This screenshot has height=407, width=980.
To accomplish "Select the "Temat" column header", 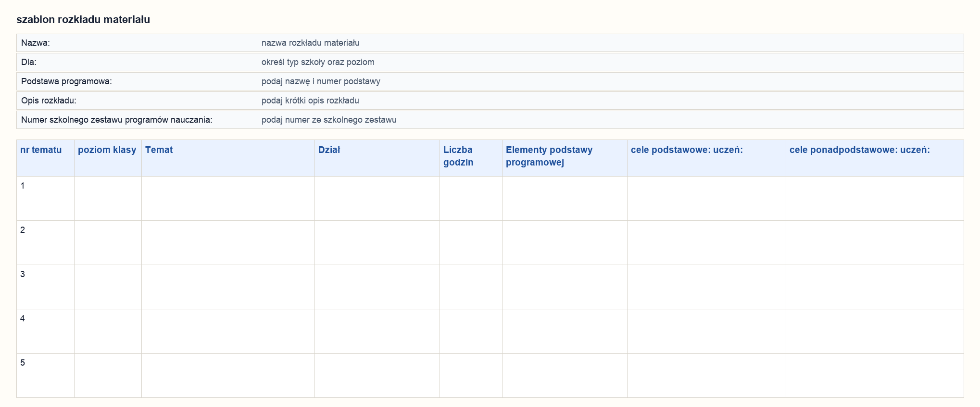I will point(228,158).
